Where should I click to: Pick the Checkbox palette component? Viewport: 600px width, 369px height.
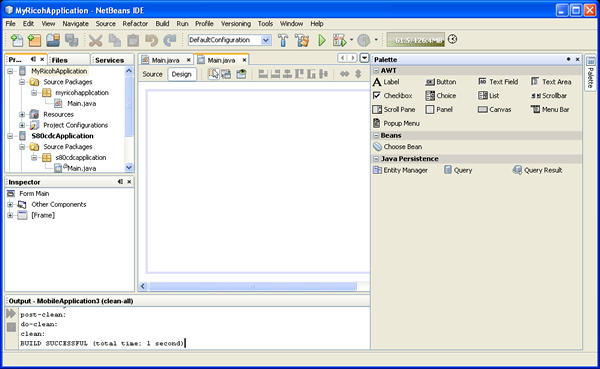tap(393, 96)
